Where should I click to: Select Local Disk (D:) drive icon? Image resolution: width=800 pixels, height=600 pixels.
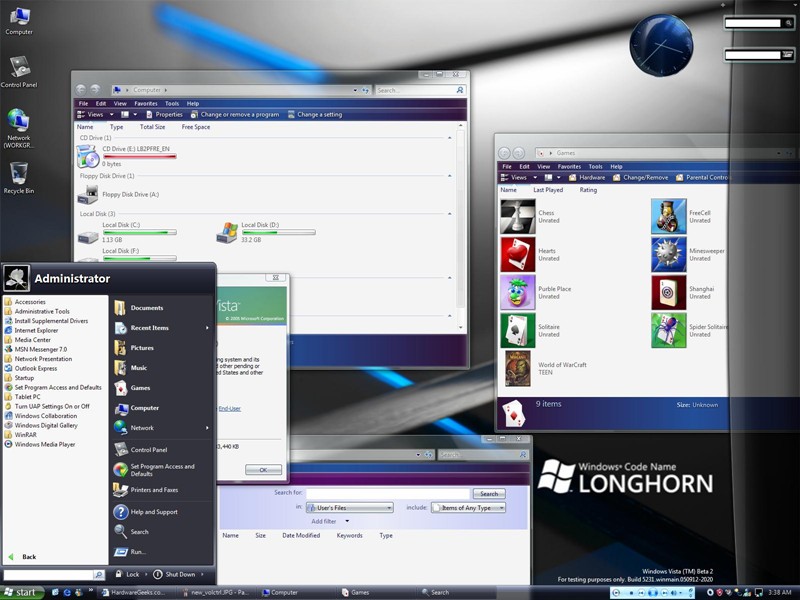coord(227,233)
